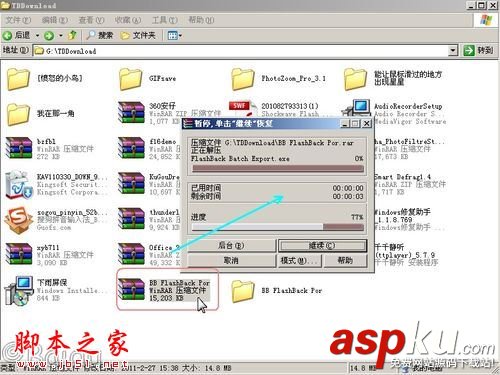
Task: Select the [愤怒的小鸟] folder icon
Action: tap(18, 79)
